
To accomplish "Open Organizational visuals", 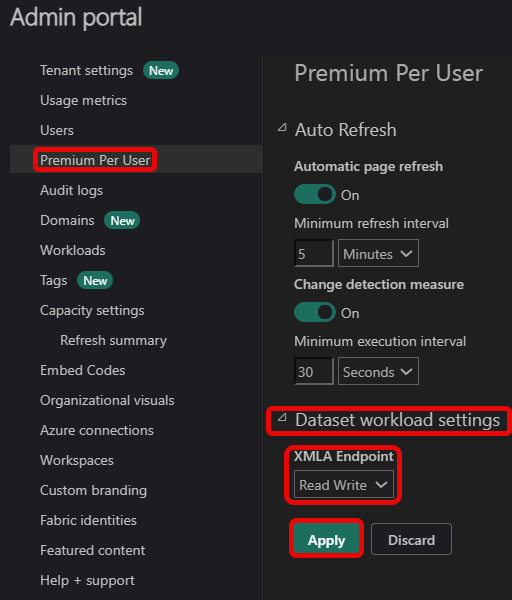I will pos(107,400).
